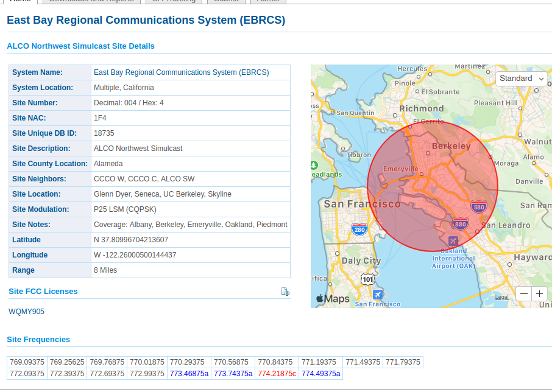Viewport: 552px width, 392px height.
Task: Select alternate frequency 773.46875a
Action: [189, 374]
